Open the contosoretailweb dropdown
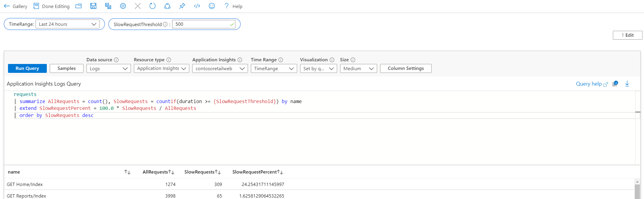The image size is (644, 199). point(220,68)
